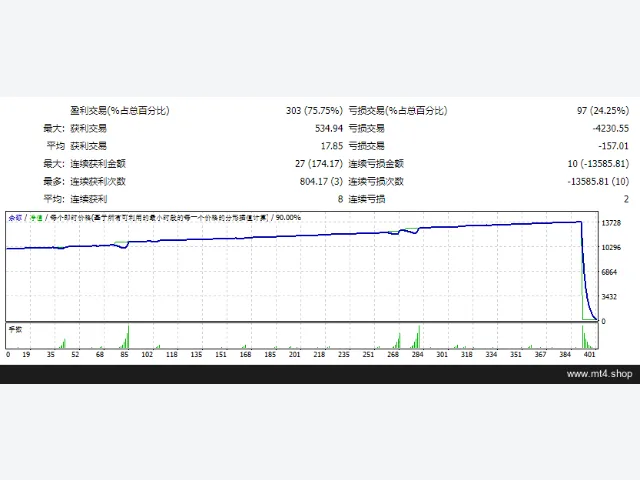Click the 连续获利次数 label
The image size is (640, 480).
[98, 181]
